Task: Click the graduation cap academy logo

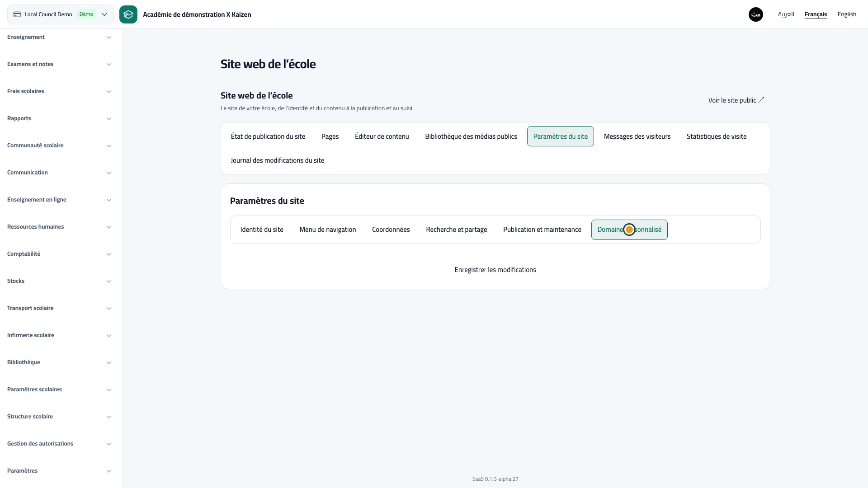Action: point(128,14)
